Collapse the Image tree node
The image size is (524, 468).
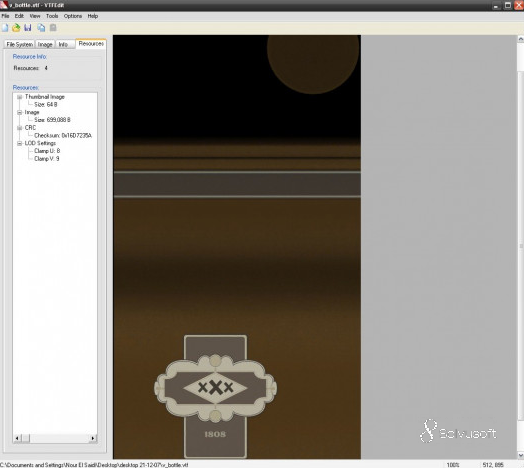(19, 112)
